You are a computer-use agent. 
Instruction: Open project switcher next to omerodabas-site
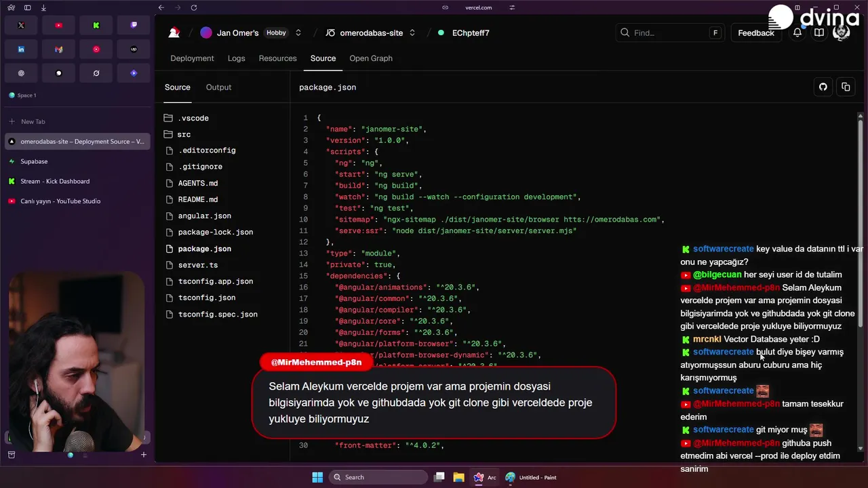[x=412, y=33]
